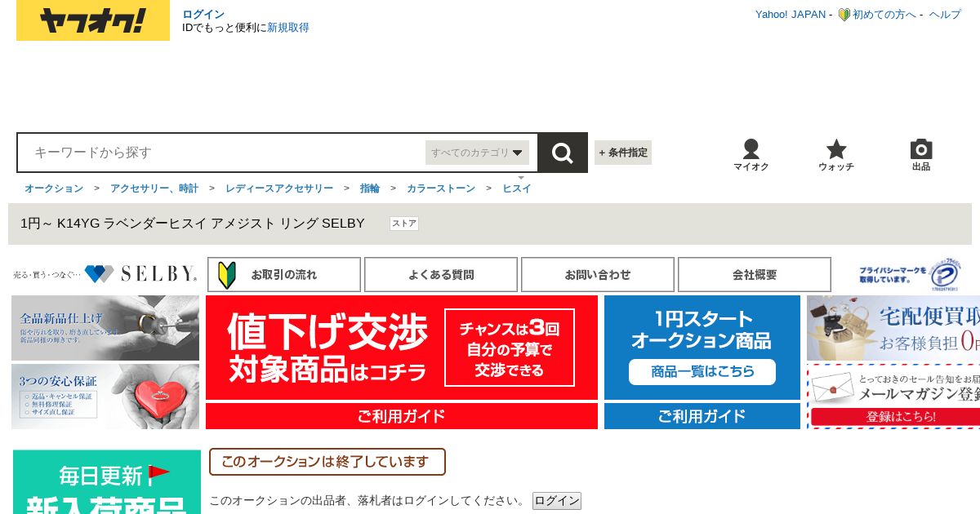Open Yahoo! JAPAN link
This screenshot has width=980, height=514.
(791, 15)
